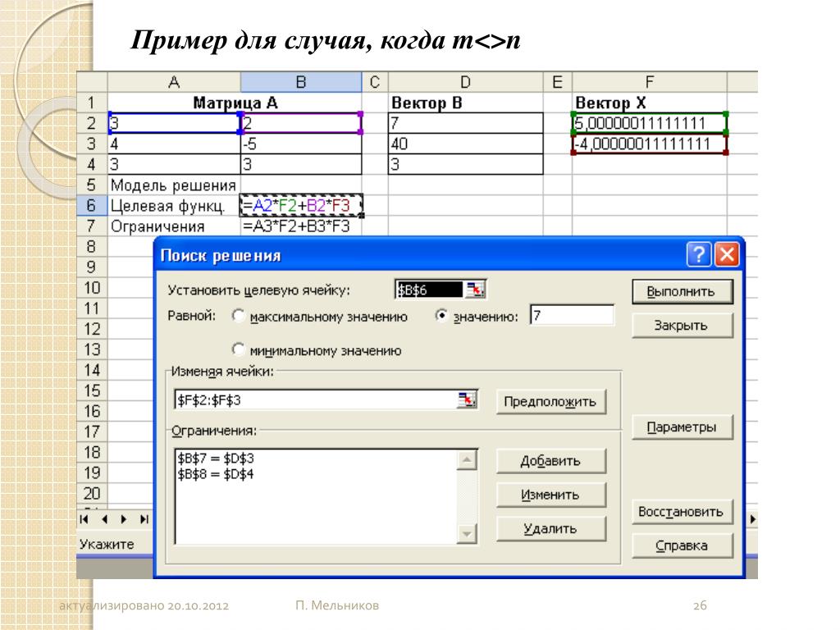Open Параметры button
Screen dimensions: 840x630
682,427
